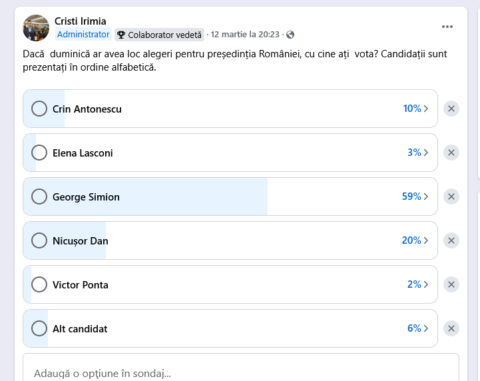Click the Colaborator vedetă badge
This screenshot has height=381, width=480.
coord(159,35)
